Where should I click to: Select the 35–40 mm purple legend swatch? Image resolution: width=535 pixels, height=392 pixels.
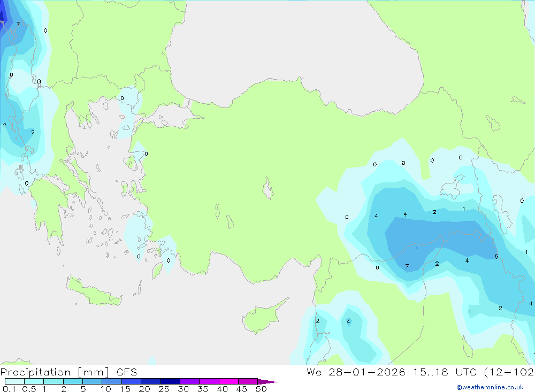tap(209, 381)
